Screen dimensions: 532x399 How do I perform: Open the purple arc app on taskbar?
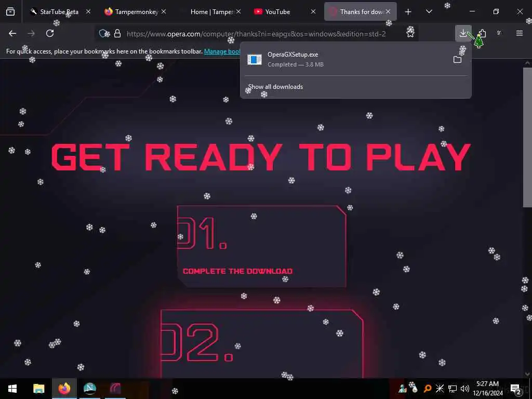click(115, 389)
